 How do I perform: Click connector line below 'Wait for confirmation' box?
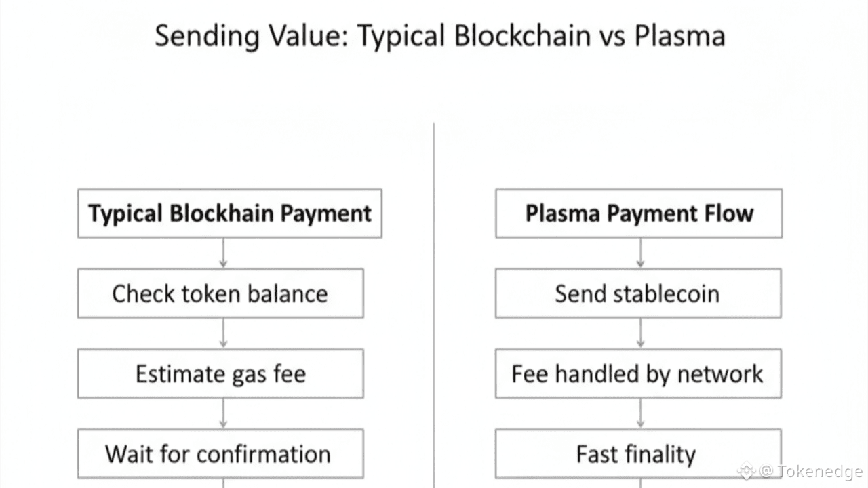[223, 483]
